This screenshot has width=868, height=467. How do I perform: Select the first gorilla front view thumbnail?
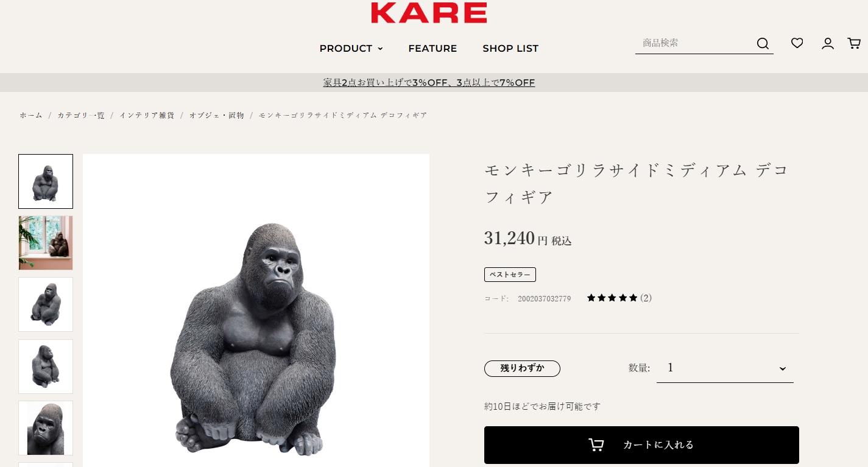[46, 181]
